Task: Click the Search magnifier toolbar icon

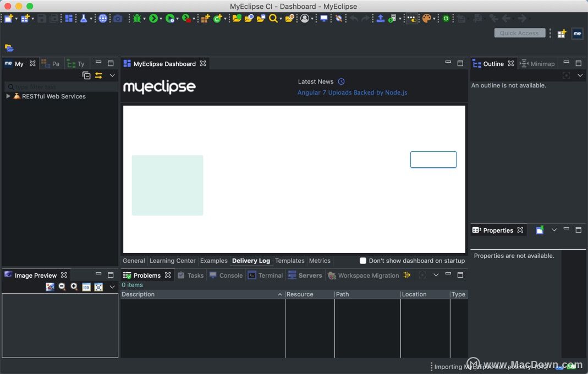Action: click(x=273, y=18)
